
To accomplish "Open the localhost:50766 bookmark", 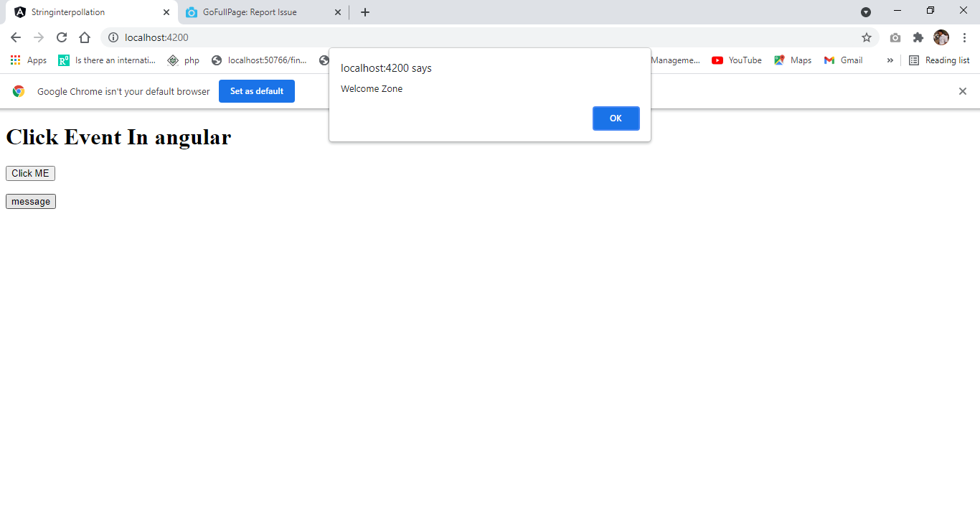I will (260, 60).
